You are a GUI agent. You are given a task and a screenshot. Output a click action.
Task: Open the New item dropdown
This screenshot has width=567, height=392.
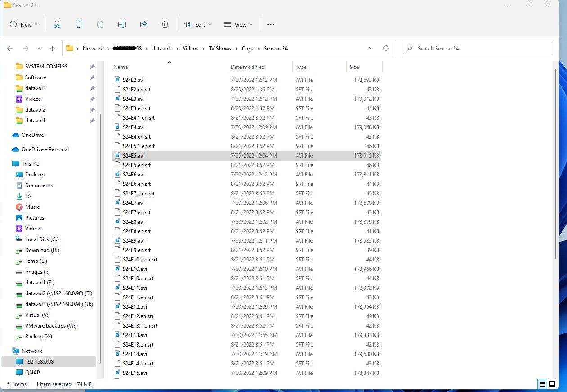coord(24,25)
